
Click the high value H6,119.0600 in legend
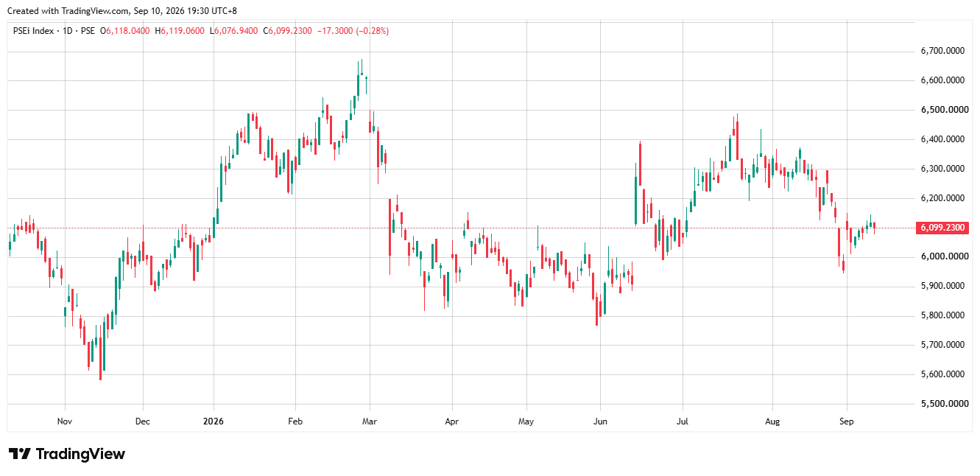pyautogui.click(x=180, y=31)
